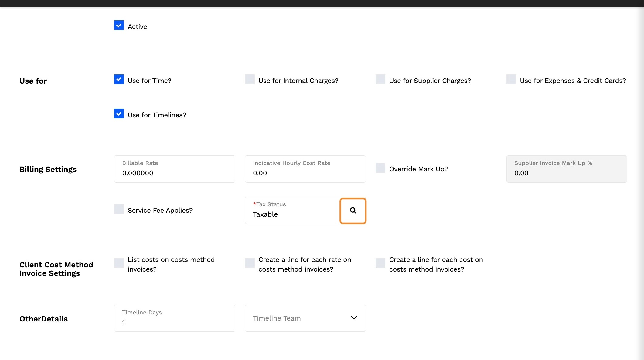Disable Use for Timelines? checkbox
Viewport: 644px width, 360px height.
(119, 114)
